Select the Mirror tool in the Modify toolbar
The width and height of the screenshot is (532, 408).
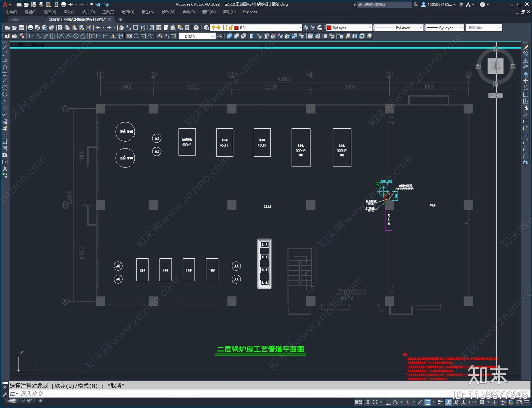pos(526,61)
